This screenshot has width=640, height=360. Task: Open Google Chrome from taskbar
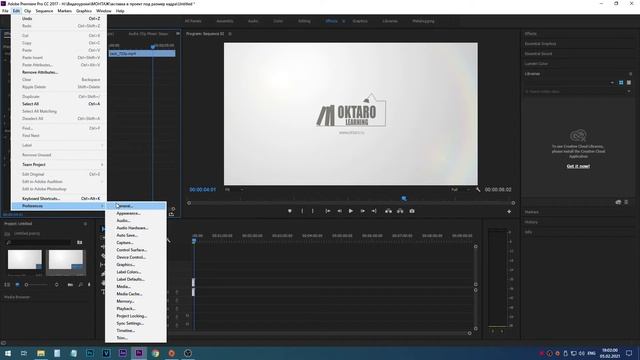click(x=155, y=353)
